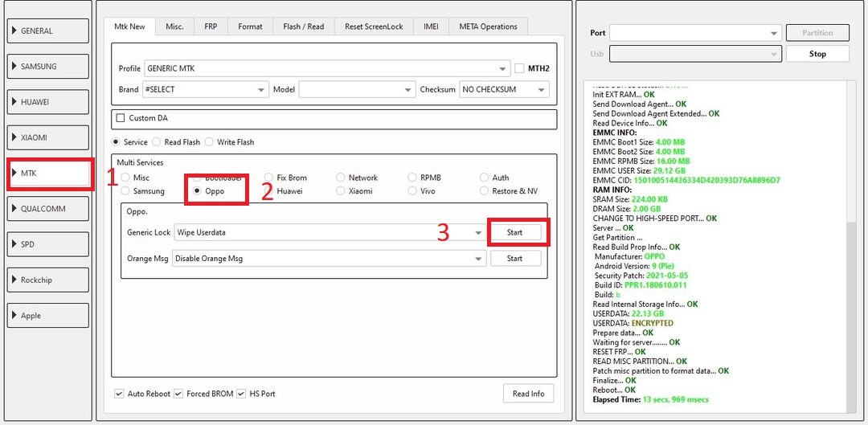Open the META Operations tab
Image resolution: width=868 pixels, height=425 pixels.
[489, 26]
